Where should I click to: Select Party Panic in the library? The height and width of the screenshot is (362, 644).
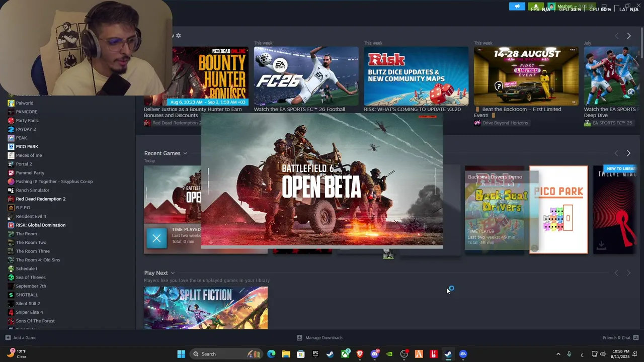(27, 121)
